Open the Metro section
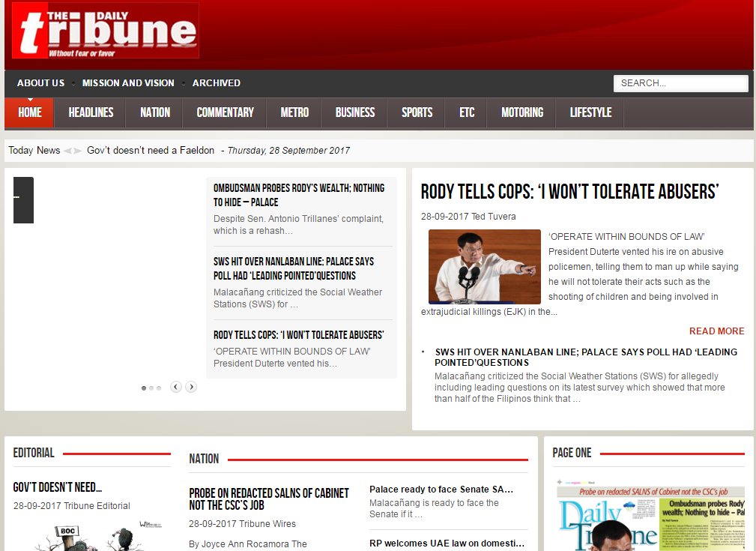The height and width of the screenshot is (551, 756). [x=294, y=113]
